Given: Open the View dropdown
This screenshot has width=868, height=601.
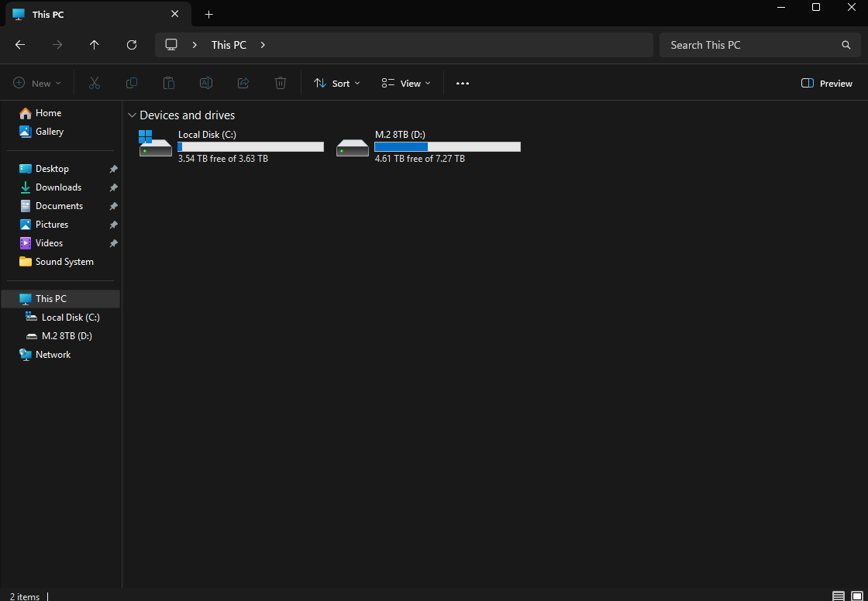Looking at the screenshot, I should pos(406,83).
